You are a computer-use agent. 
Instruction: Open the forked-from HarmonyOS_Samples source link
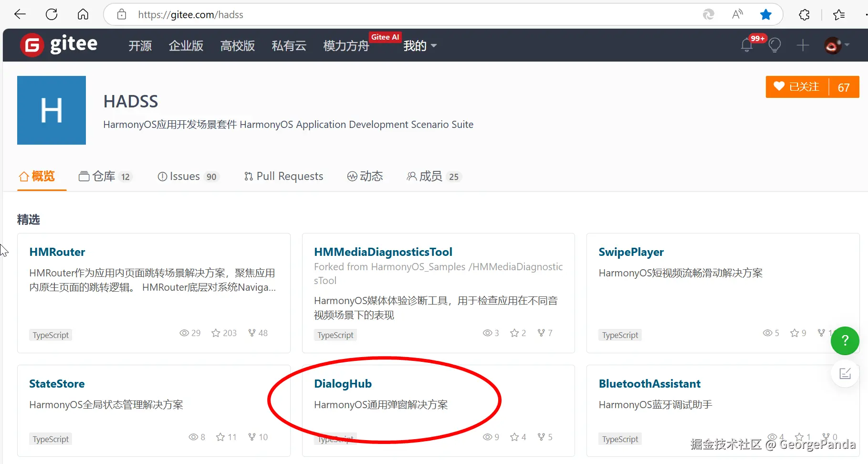(439, 274)
